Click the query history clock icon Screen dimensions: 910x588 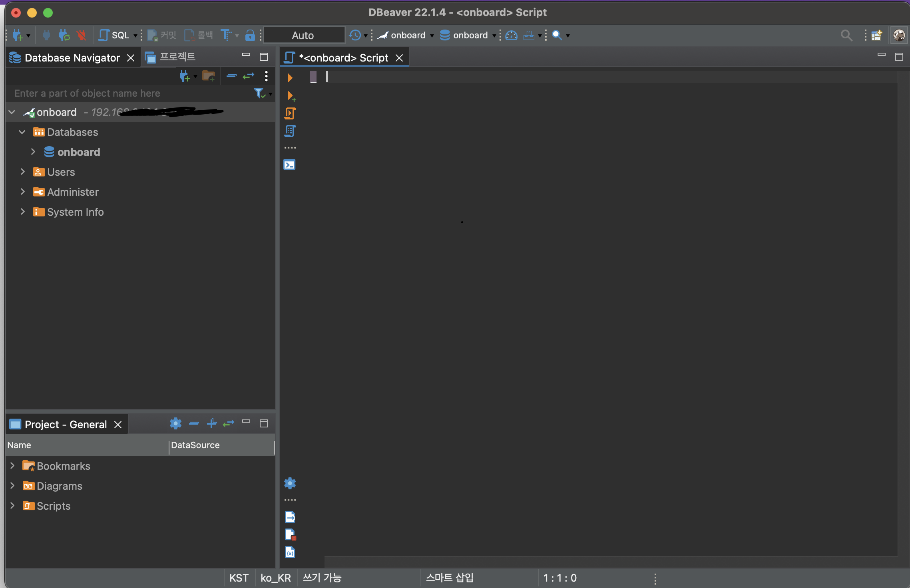[355, 35]
